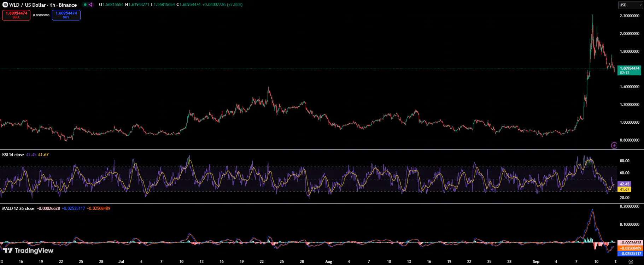Viewport: 644px width, 265px height.
Task: Click the purple RSI value tag 42.45
Action: coord(624,184)
